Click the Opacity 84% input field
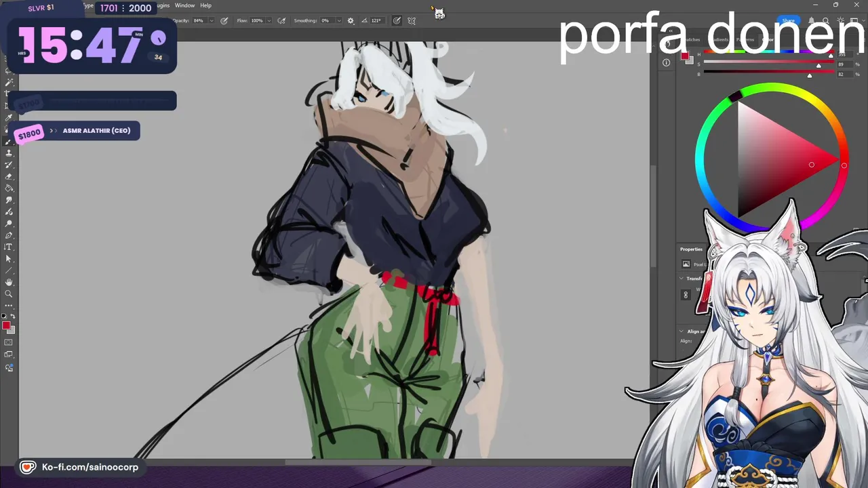This screenshot has width=868, height=488. click(199, 21)
